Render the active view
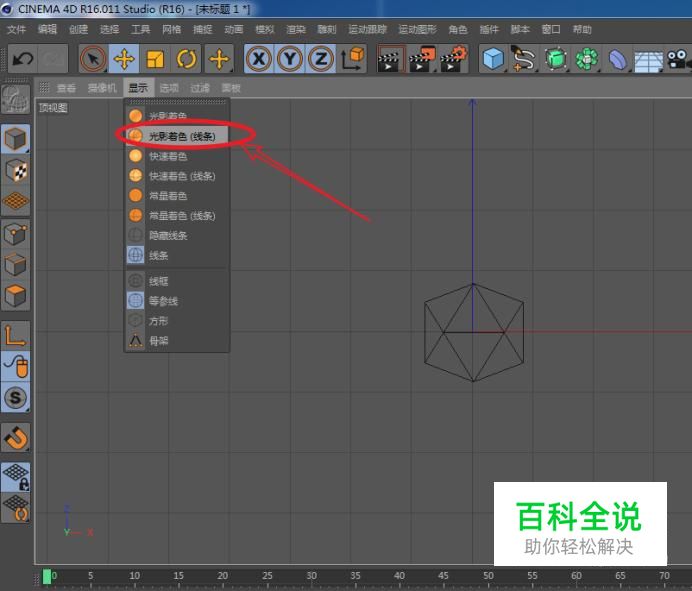 (390, 58)
